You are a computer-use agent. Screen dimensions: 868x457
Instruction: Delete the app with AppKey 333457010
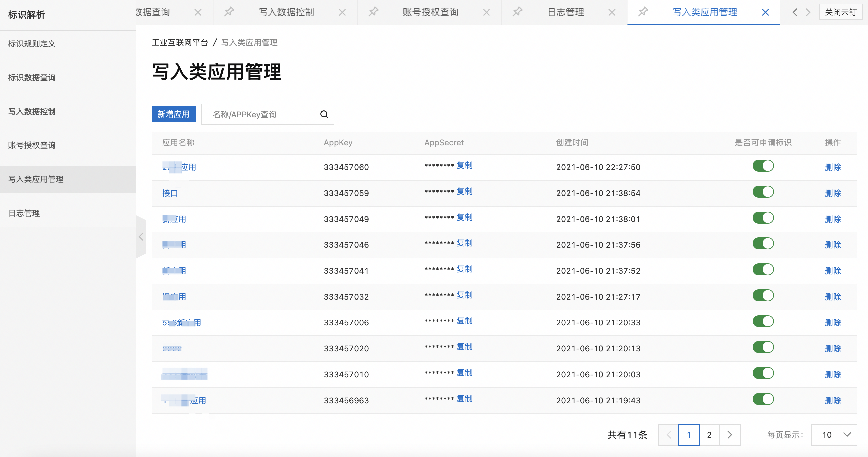coord(833,375)
